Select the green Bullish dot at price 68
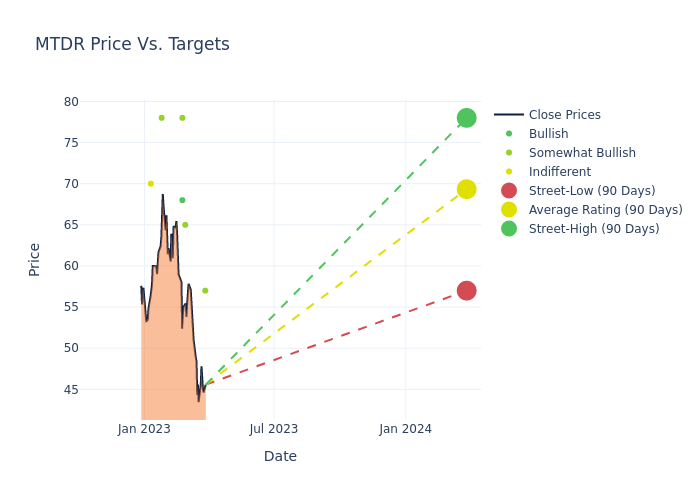 (182, 200)
